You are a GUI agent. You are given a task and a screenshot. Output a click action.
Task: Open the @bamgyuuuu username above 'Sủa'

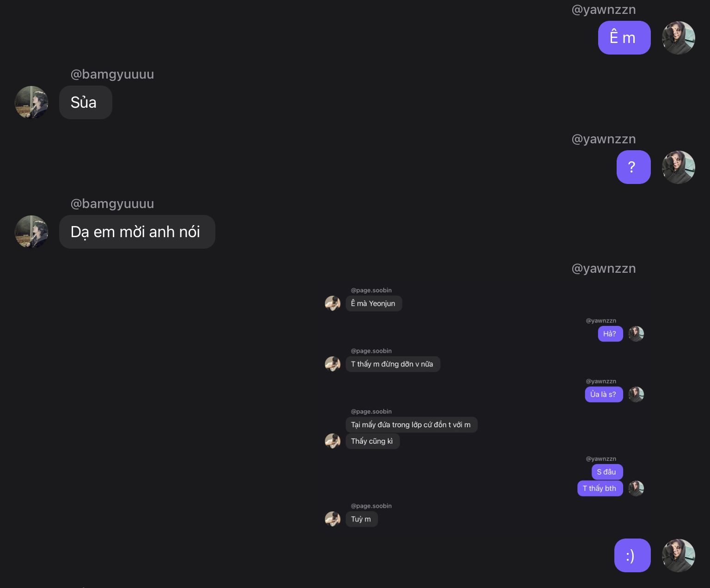[x=112, y=74]
